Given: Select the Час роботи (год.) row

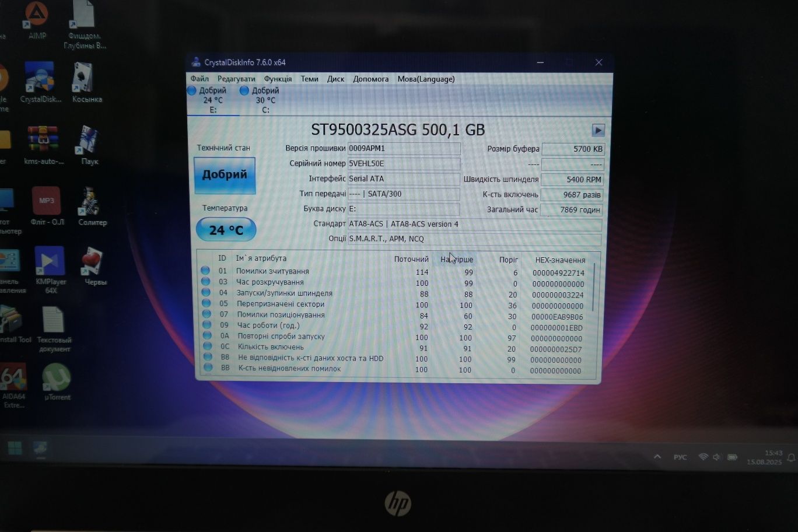Looking at the screenshot, I should [x=395, y=326].
